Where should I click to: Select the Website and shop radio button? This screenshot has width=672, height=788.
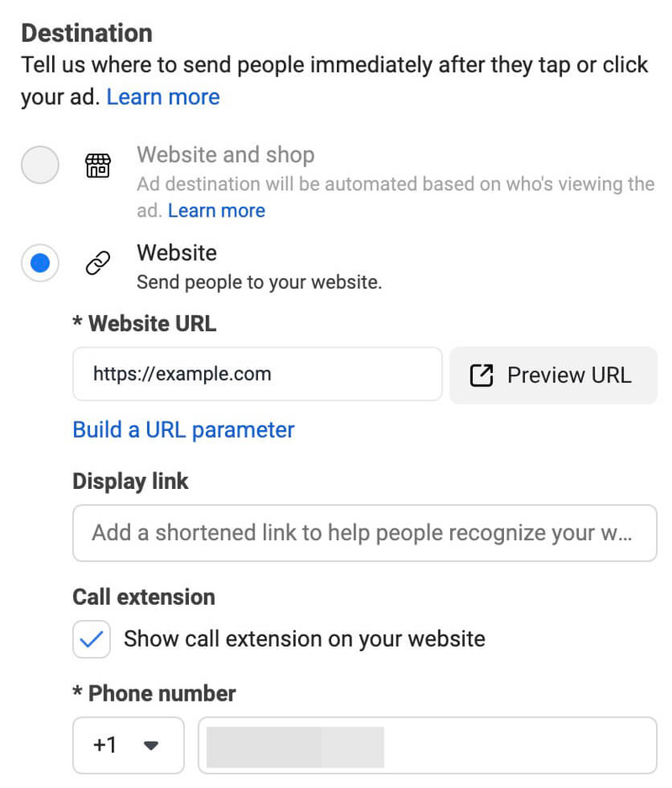point(39,165)
